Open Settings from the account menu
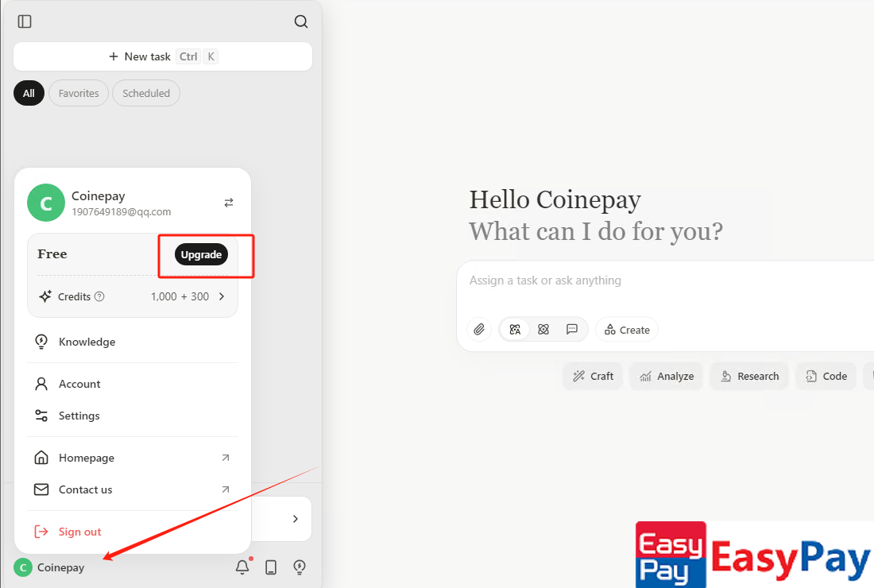The image size is (874, 588). point(79,416)
